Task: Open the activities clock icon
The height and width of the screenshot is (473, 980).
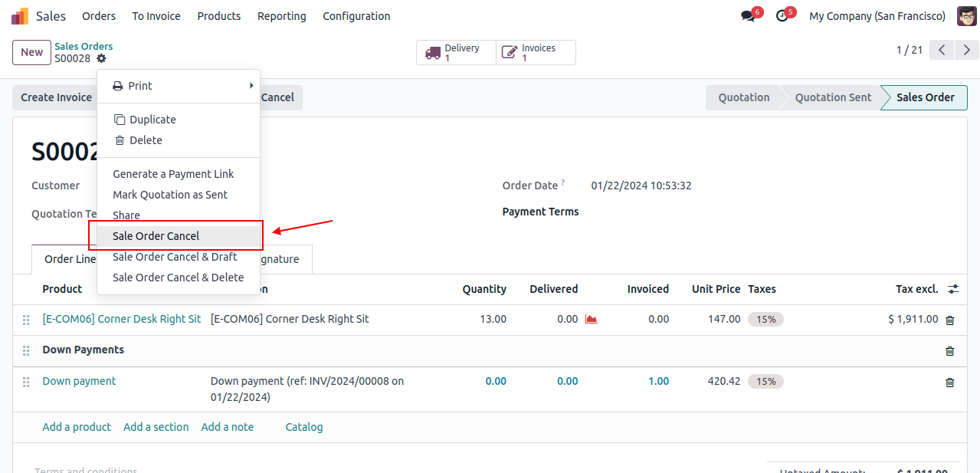Action: [782, 16]
